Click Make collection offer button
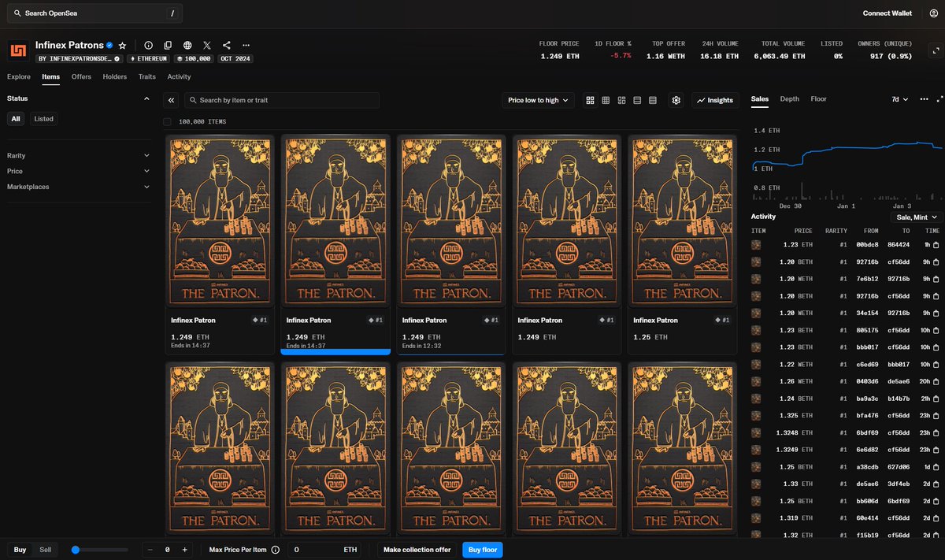Screen dimensions: 945x560 [417, 550]
